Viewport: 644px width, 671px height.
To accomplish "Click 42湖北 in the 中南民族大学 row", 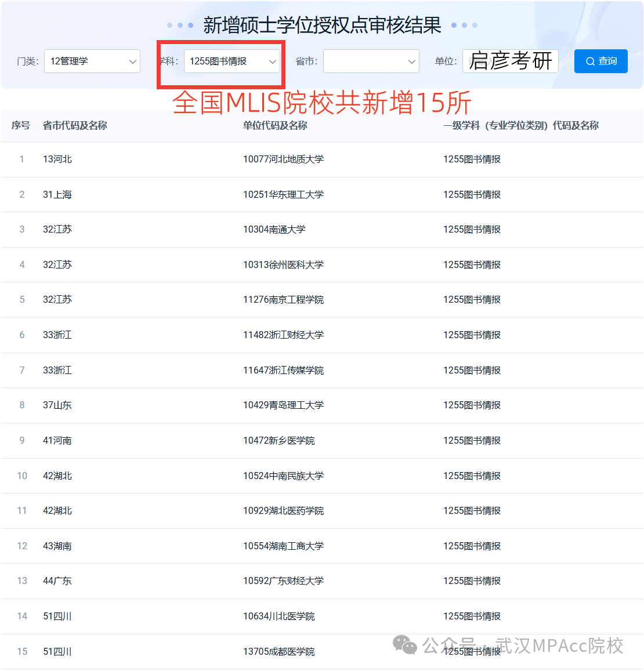I will coord(57,476).
